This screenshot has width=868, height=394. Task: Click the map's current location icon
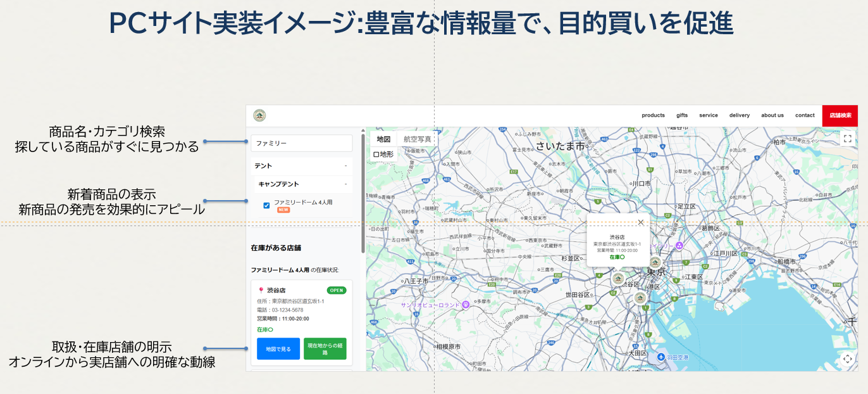848,359
